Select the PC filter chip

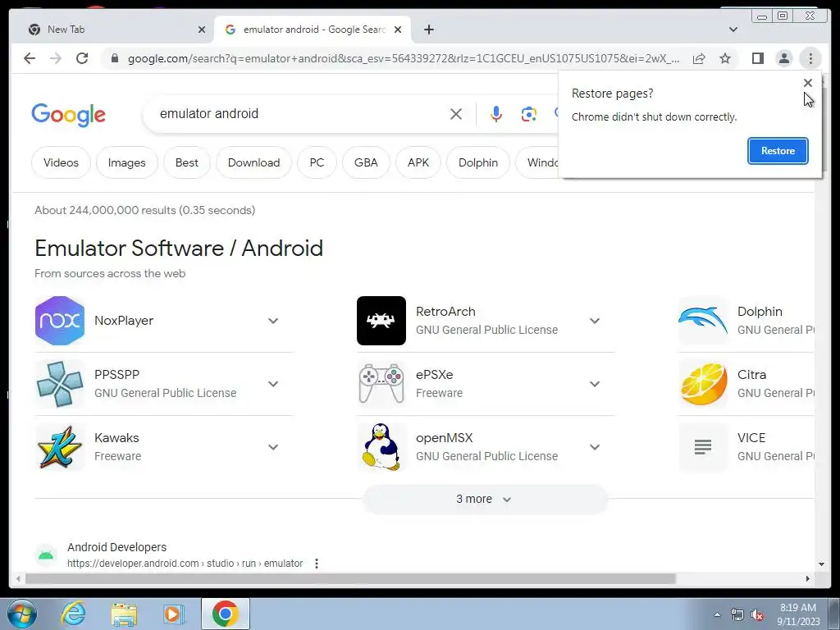coord(317,162)
